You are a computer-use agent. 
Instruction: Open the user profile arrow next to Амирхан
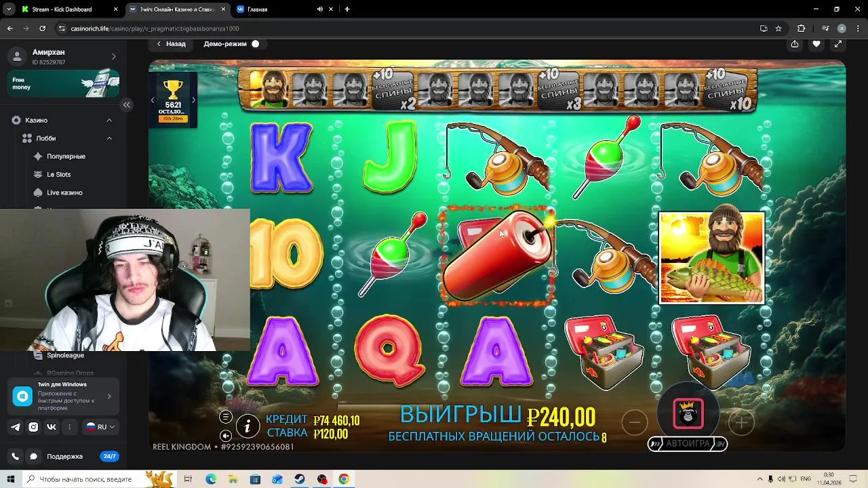[113, 56]
